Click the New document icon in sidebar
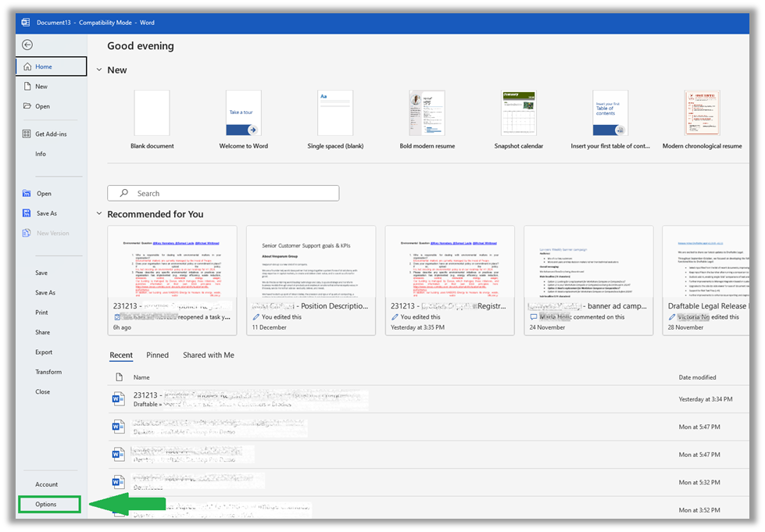Screen dimensions: 765x532 tap(27, 86)
